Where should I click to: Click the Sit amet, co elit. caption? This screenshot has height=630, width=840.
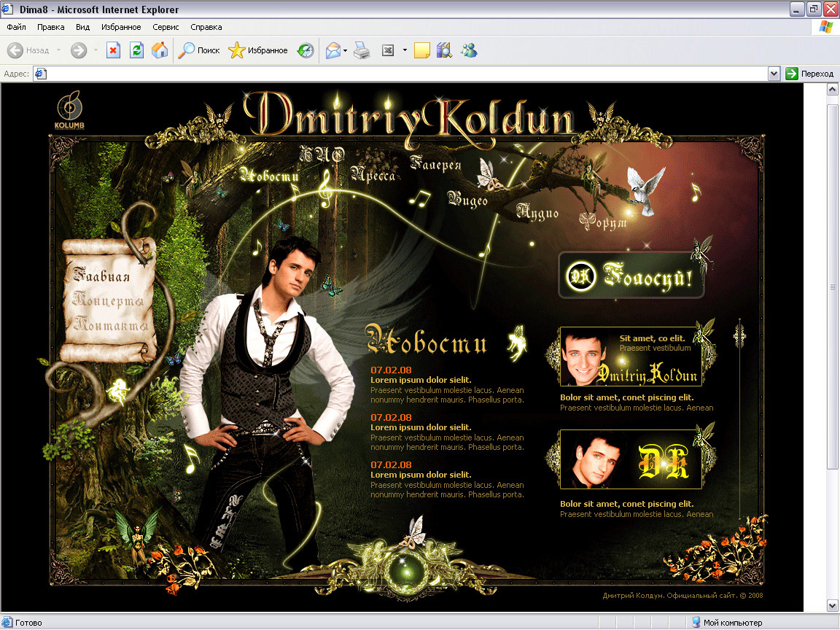(652, 338)
